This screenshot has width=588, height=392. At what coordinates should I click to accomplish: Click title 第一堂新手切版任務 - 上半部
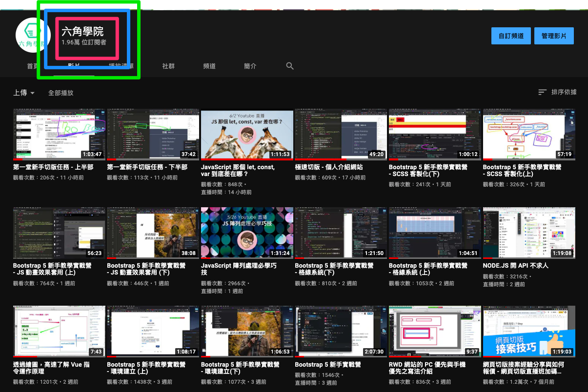point(53,167)
